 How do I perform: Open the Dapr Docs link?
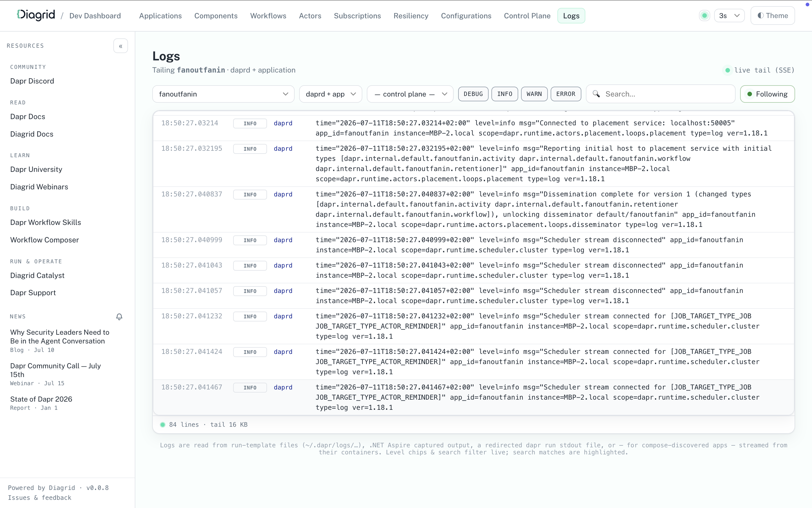pos(28,117)
